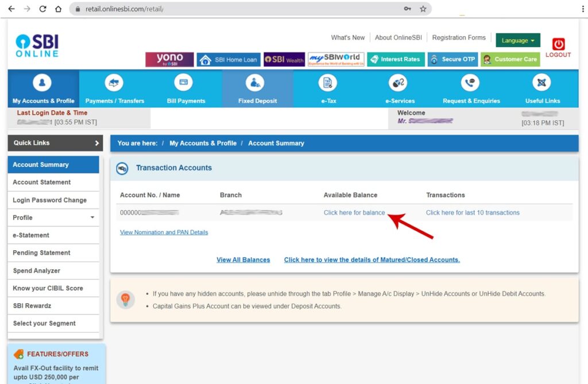Open the Matured/Closed Accounts details link
This screenshot has width=588, height=384.
372,259
